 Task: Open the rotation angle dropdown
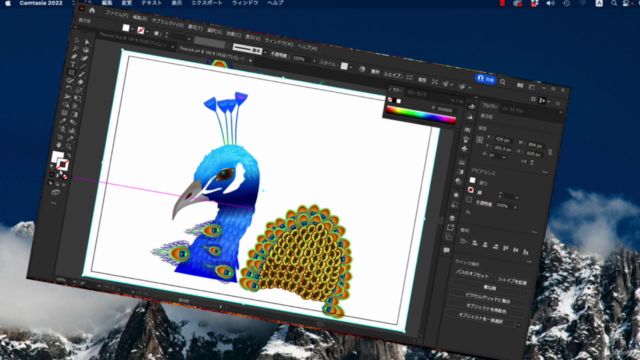tap(504, 157)
